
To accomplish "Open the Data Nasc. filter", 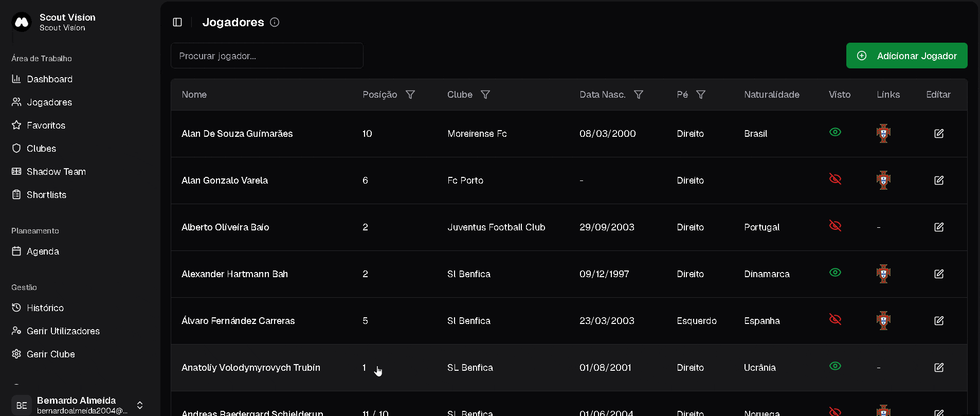I will (639, 95).
